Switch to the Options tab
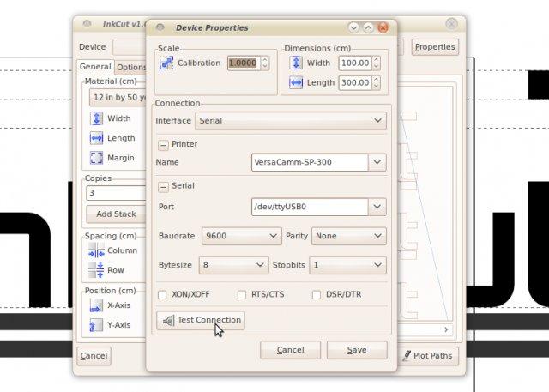Viewport: 549px width, 392px height. [x=130, y=67]
